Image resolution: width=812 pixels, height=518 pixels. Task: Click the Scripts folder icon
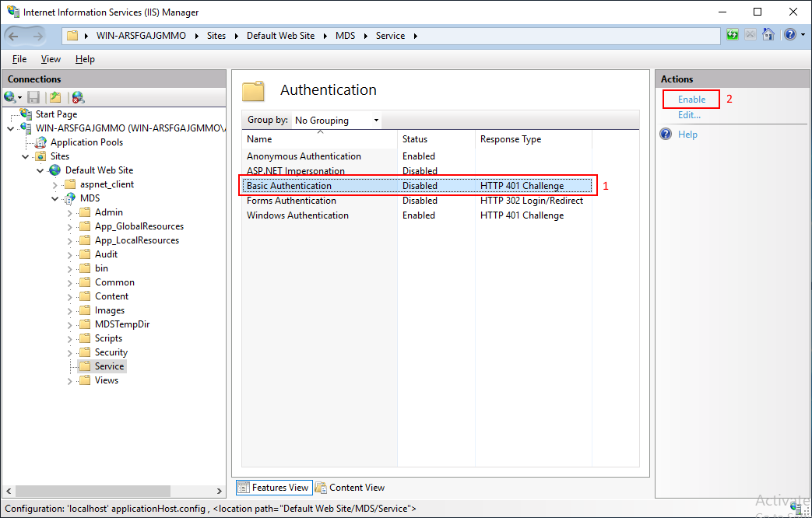(x=84, y=338)
